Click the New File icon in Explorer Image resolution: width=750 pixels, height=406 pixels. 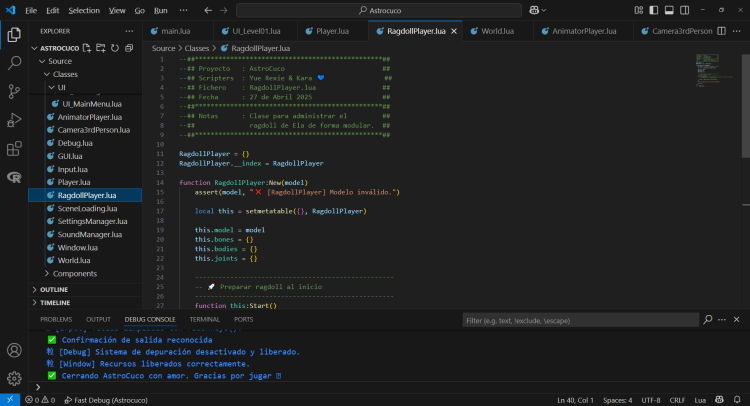point(88,47)
